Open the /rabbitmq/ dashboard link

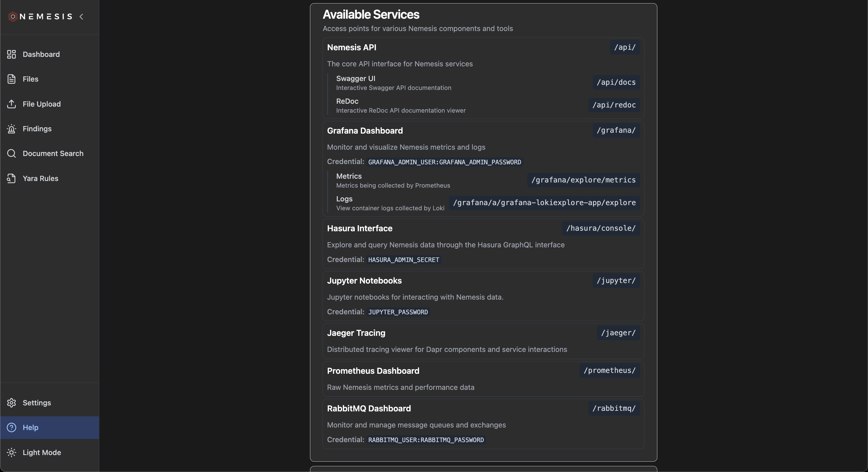click(614, 408)
